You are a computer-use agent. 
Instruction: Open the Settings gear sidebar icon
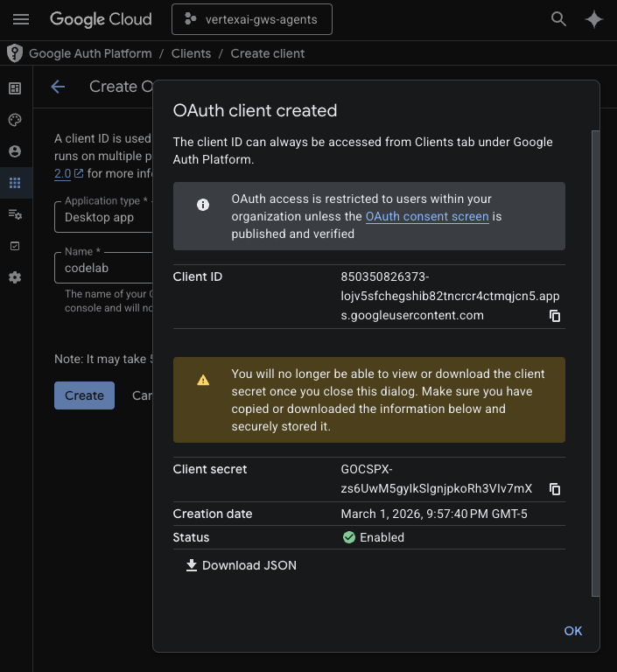pos(15,277)
